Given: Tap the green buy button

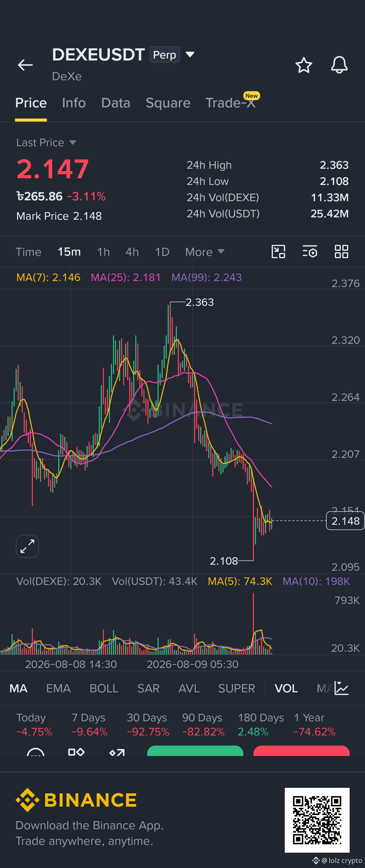Looking at the screenshot, I should (195, 751).
